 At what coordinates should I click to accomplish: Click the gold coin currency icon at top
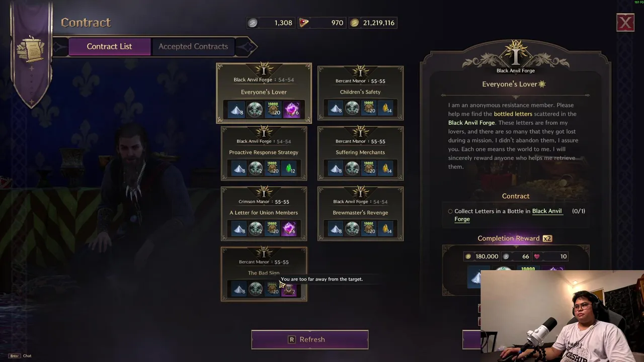[355, 23]
